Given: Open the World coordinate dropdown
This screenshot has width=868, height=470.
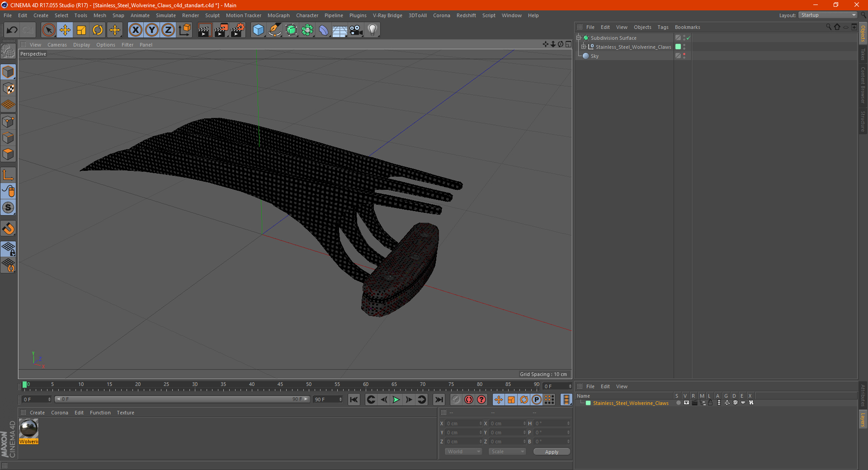Looking at the screenshot, I should click(463, 451).
